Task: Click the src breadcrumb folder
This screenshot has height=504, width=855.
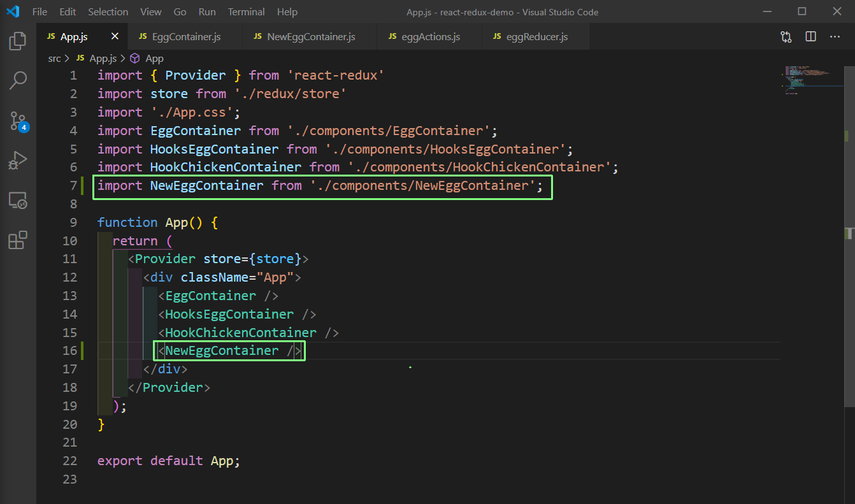Action: point(54,59)
